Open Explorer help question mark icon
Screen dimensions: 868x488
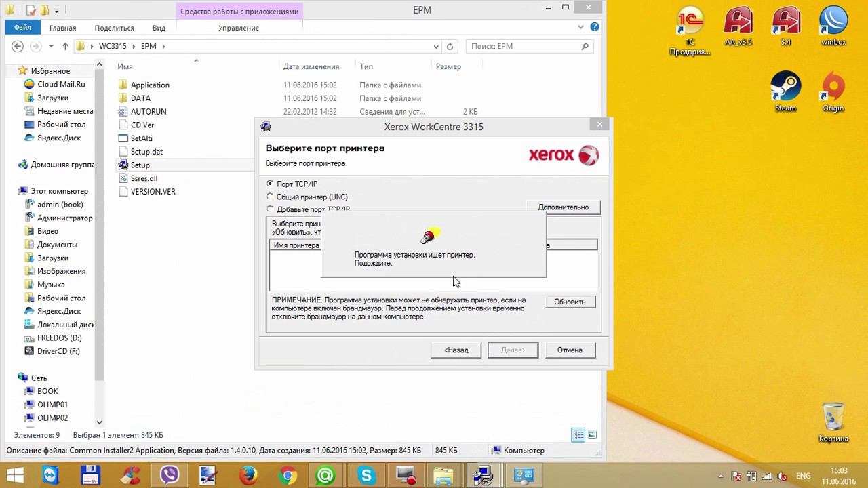click(x=595, y=27)
